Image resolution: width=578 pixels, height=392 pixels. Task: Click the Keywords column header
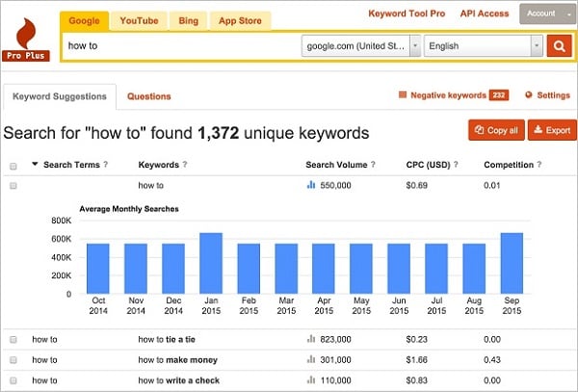[159, 165]
